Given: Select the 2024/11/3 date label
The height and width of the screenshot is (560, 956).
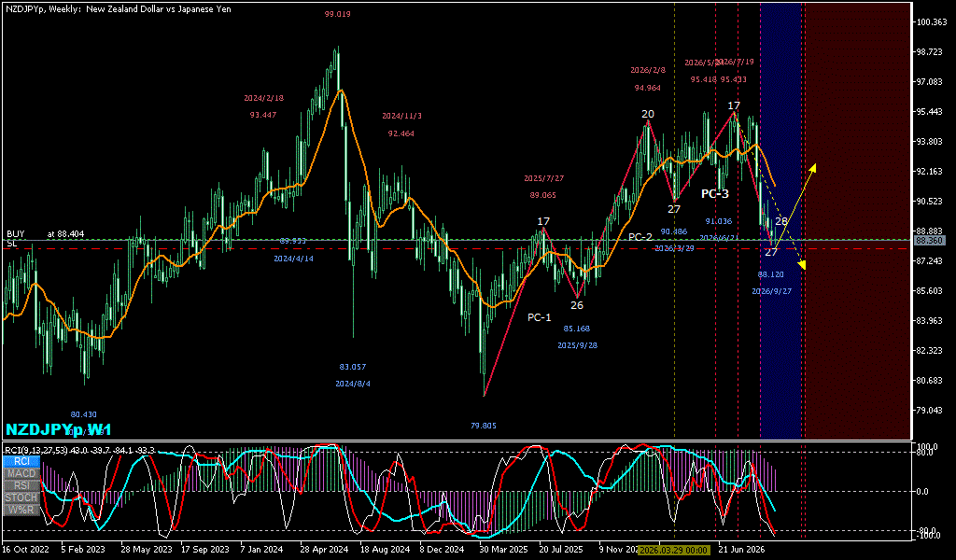Looking at the screenshot, I should click(401, 116).
